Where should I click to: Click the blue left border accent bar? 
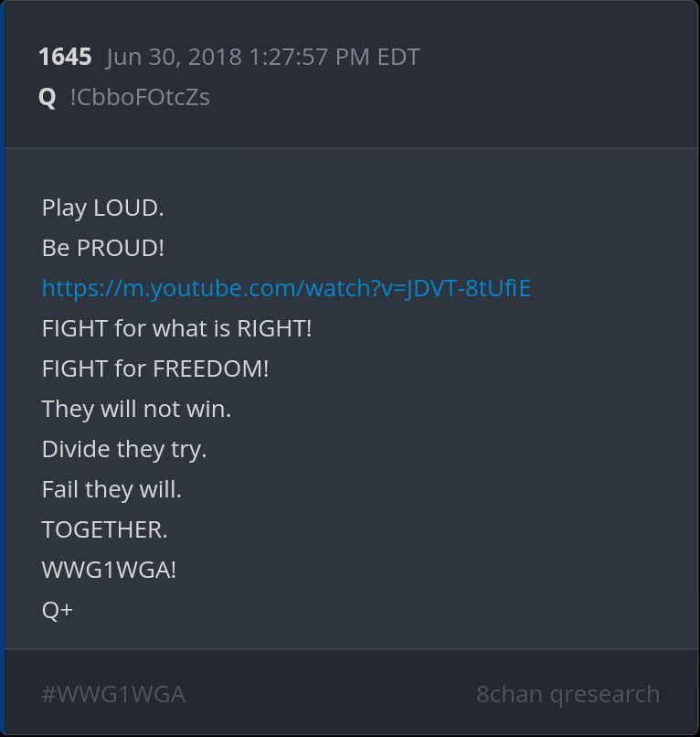(2, 368)
